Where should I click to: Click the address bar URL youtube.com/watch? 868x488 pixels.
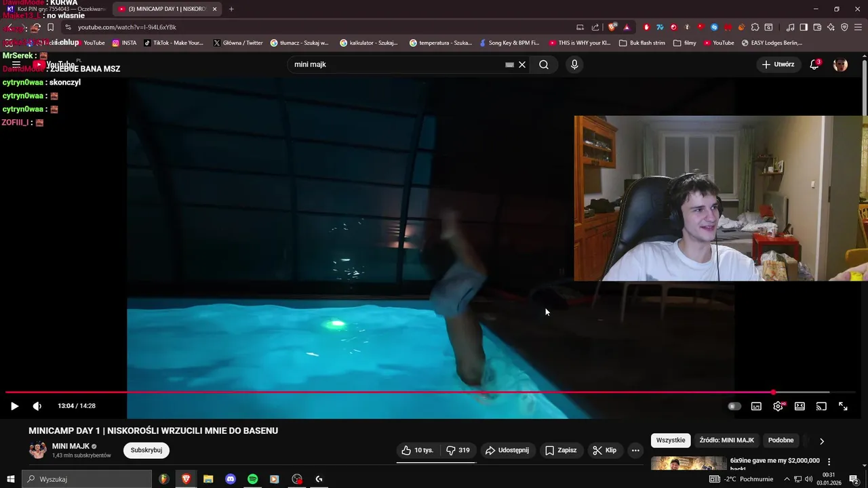pos(127,27)
